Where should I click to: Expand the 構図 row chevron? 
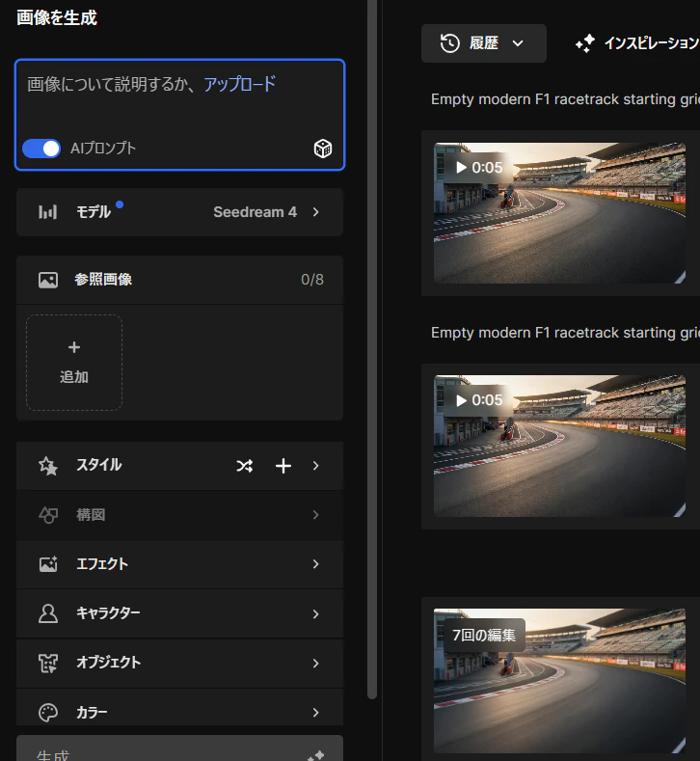316,515
